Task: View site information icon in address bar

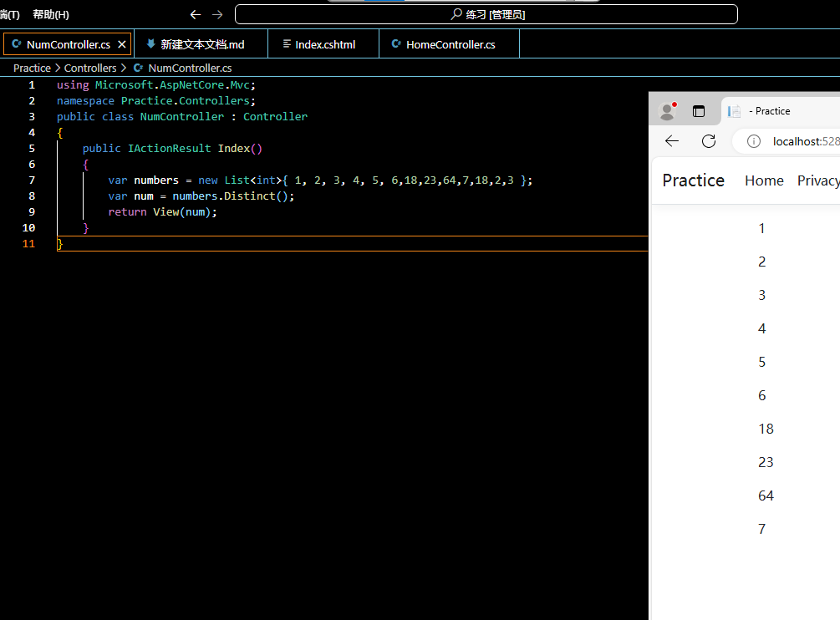Action: click(754, 141)
